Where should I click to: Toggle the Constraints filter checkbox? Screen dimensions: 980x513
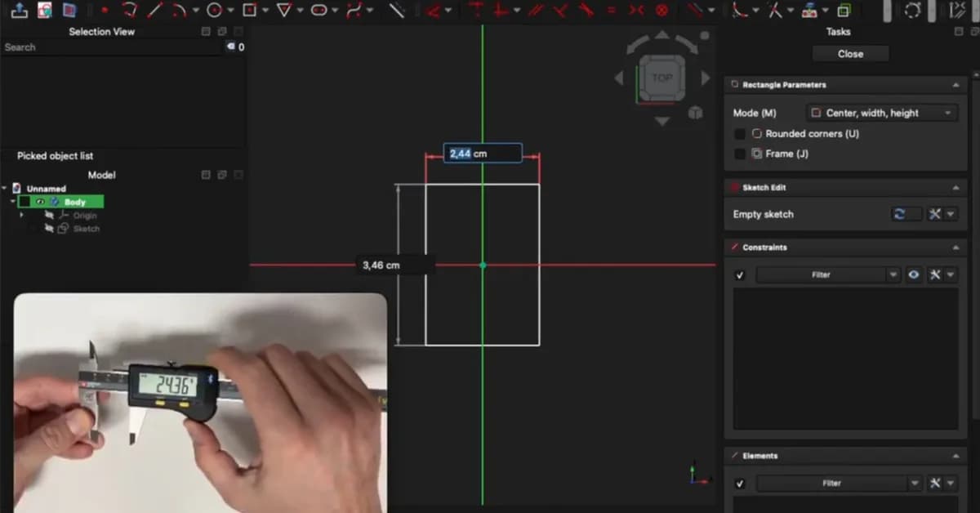tap(740, 274)
